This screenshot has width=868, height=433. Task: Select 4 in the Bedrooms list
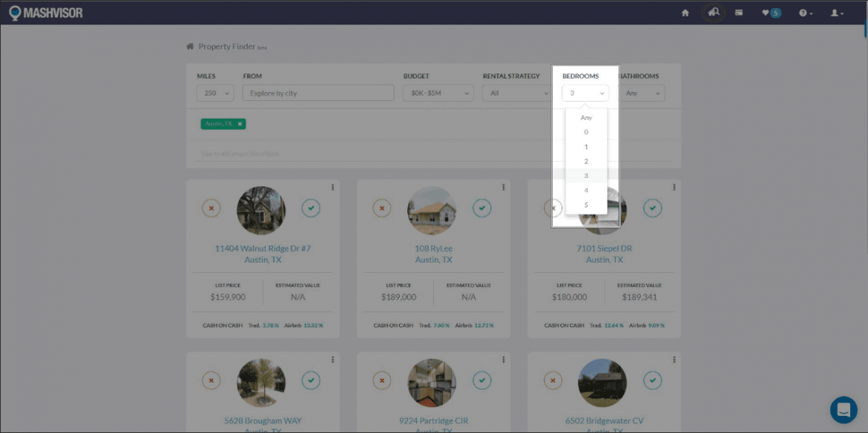pos(586,191)
